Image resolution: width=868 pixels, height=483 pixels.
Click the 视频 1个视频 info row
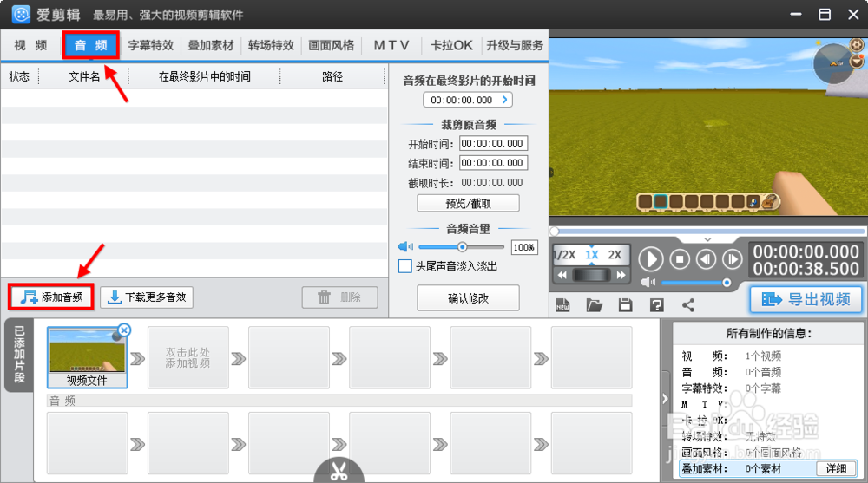(x=731, y=356)
